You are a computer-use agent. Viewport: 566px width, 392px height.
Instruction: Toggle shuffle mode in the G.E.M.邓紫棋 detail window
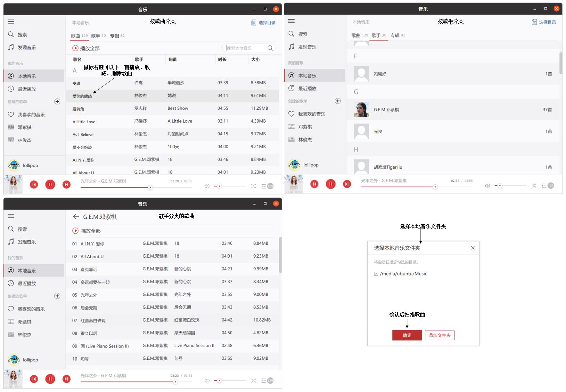253,380
